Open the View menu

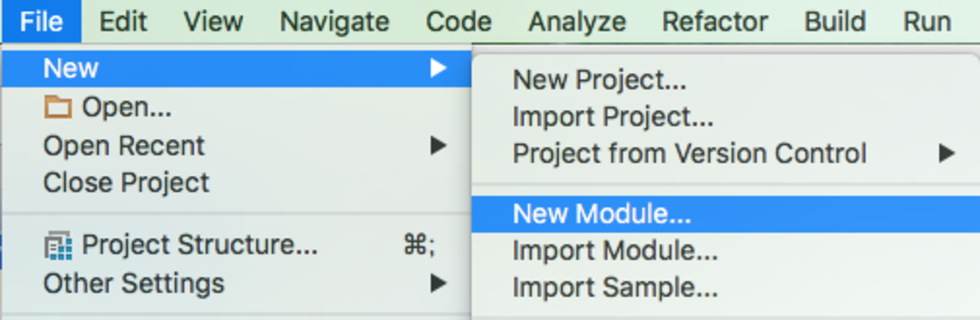213,21
